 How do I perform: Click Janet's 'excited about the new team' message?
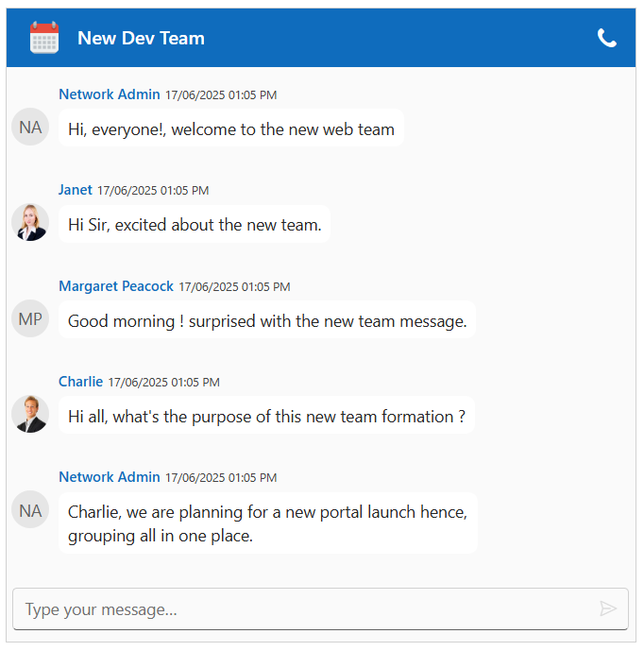195,225
